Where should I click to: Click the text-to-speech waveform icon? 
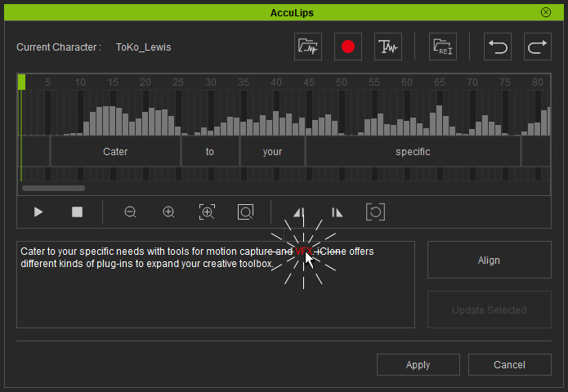click(x=387, y=47)
